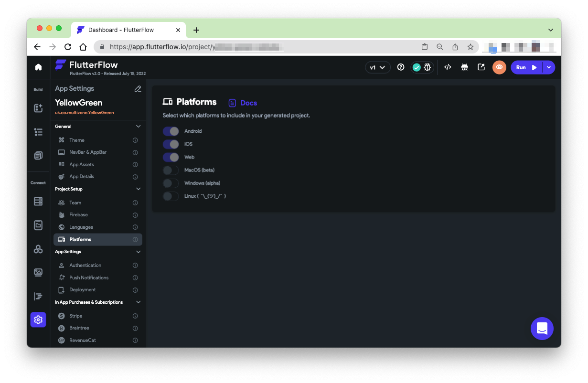Image resolution: width=588 pixels, height=383 pixels.
Task: Collapse the Project Setup section
Action: pyautogui.click(x=139, y=189)
